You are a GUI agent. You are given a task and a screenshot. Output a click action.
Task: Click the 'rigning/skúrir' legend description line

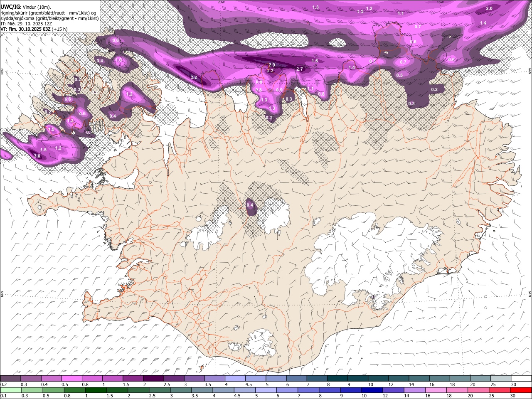(48, 12)
